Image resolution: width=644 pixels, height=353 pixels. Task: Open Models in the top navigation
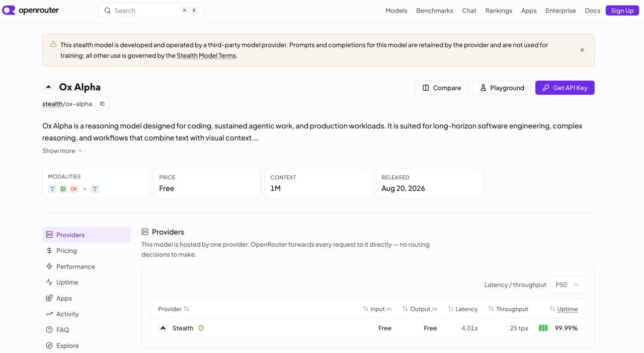396,11
